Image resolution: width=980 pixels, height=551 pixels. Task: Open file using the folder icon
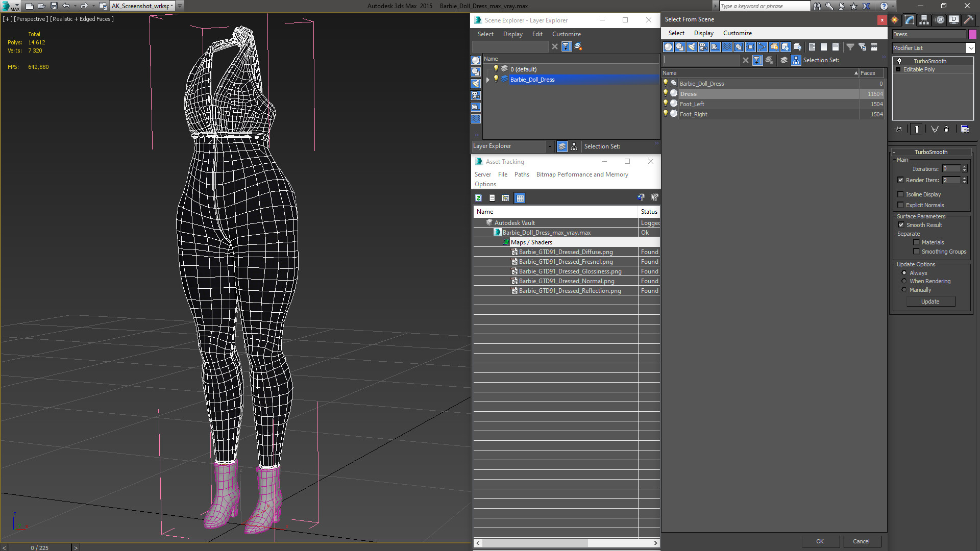tap(42, 6)
